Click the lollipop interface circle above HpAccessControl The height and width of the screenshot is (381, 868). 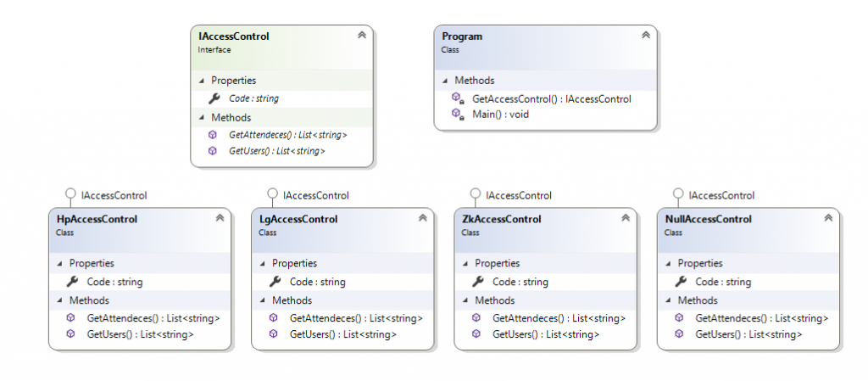click(x=70, y=193)
